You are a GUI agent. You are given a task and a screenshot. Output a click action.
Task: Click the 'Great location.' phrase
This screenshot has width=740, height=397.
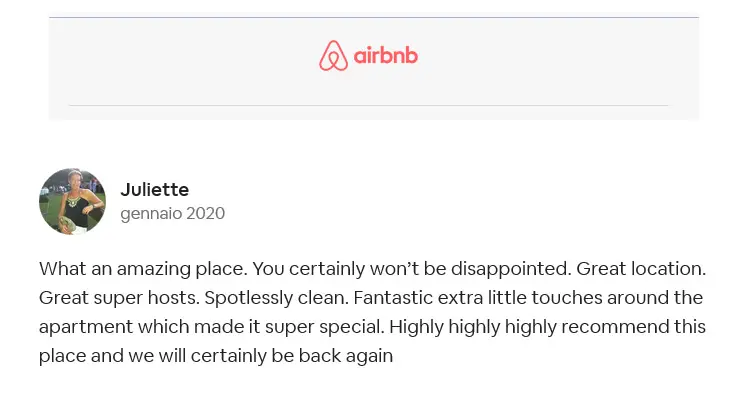coord(641,269)
